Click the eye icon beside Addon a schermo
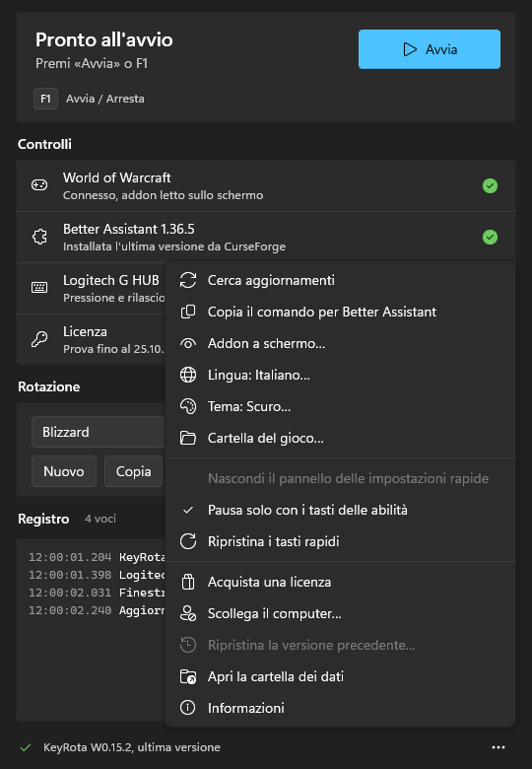Viewport: 532px width, 769px height. click(188, 344)
